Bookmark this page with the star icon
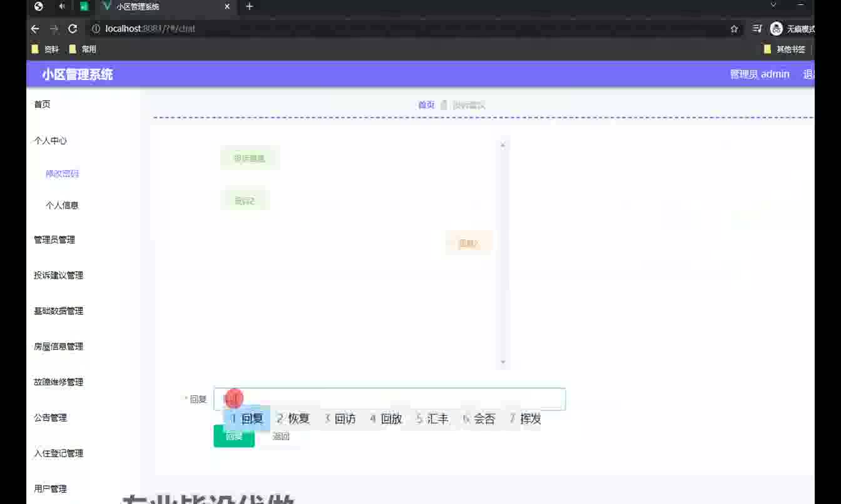841x504 pixels. coord(734,29)
